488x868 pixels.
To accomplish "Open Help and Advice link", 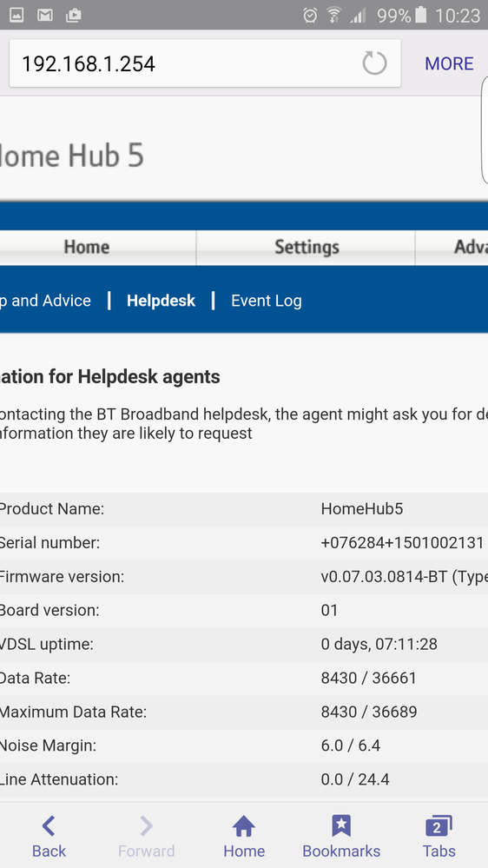I will click(x=45, y=301).
